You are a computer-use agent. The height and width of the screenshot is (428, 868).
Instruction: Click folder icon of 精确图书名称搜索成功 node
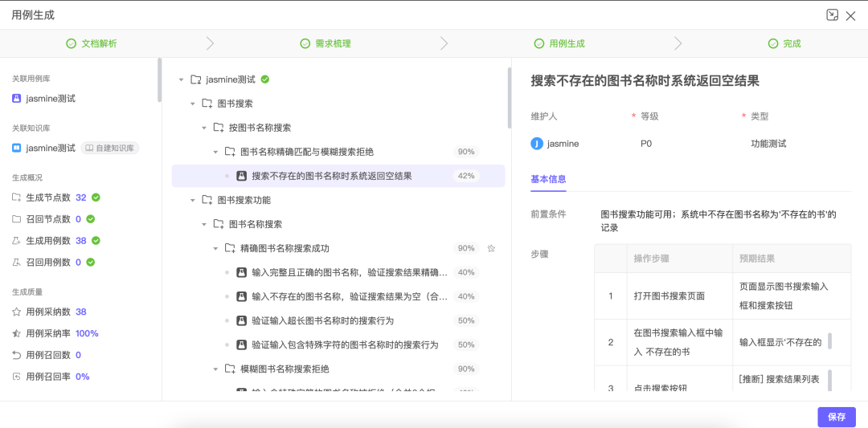pyautogui.click(x=231, y=248)
